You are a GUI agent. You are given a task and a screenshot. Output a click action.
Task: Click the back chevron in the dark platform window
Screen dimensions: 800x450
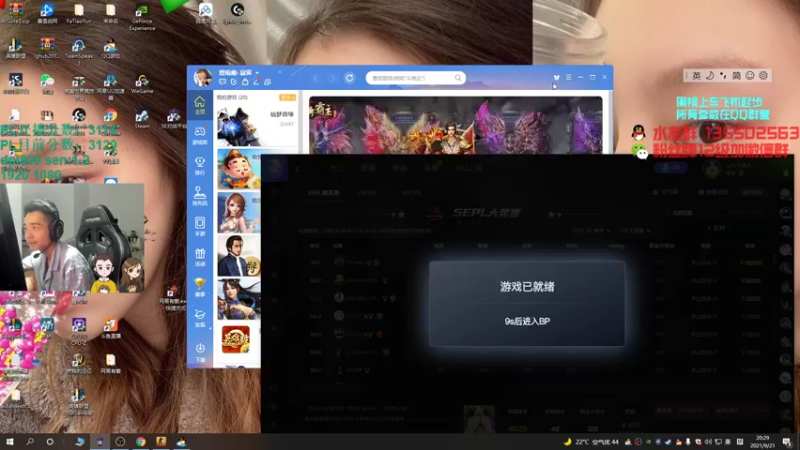pos(298,168)
